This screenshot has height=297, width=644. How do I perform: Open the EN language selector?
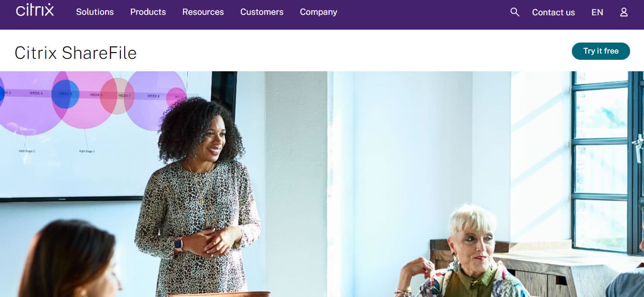(597, 12)
